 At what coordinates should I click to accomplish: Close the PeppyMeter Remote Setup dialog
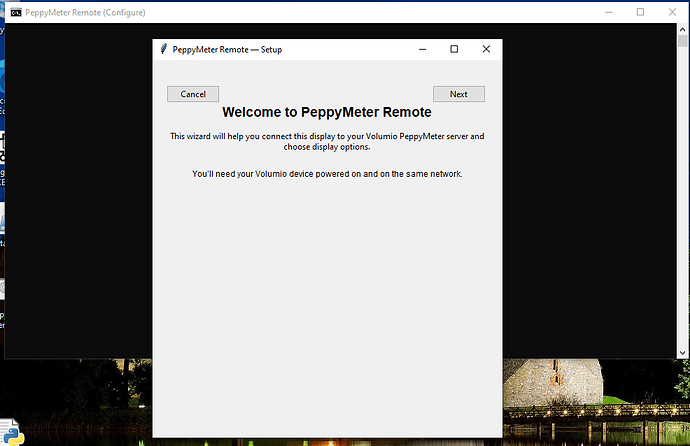486,49
